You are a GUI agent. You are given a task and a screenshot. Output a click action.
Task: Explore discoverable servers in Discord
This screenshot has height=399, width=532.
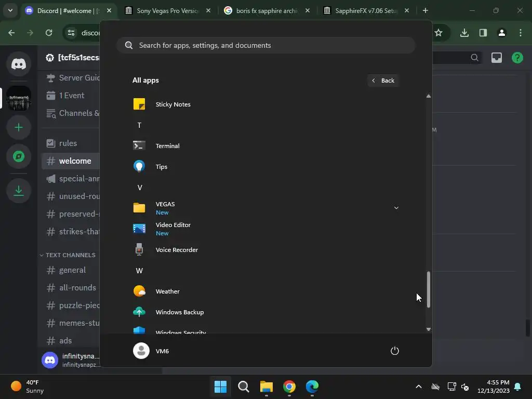(x=19, y=156)
